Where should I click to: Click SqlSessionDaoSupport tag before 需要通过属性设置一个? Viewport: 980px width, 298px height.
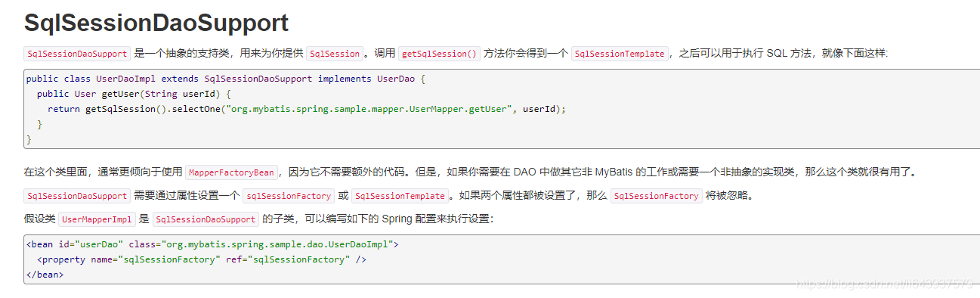(x=77, y=196)
